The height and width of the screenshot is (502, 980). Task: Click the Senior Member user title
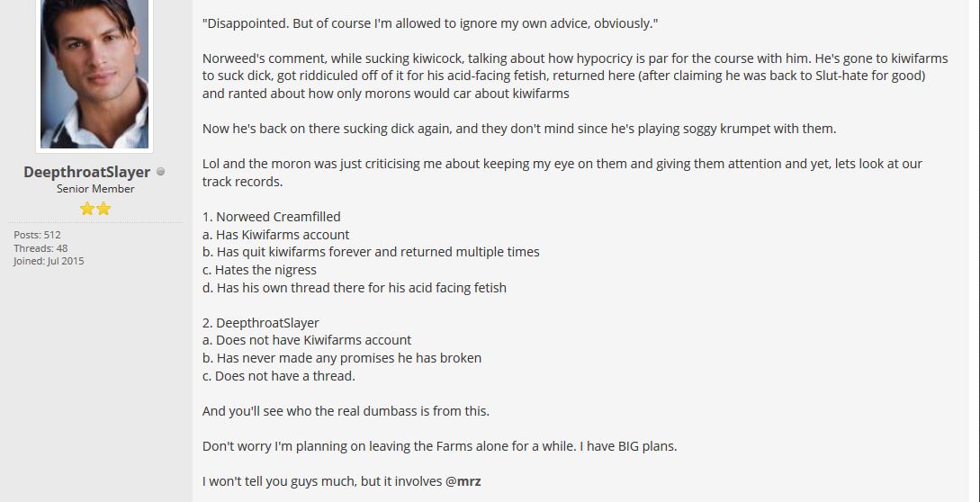click(95, 189)
